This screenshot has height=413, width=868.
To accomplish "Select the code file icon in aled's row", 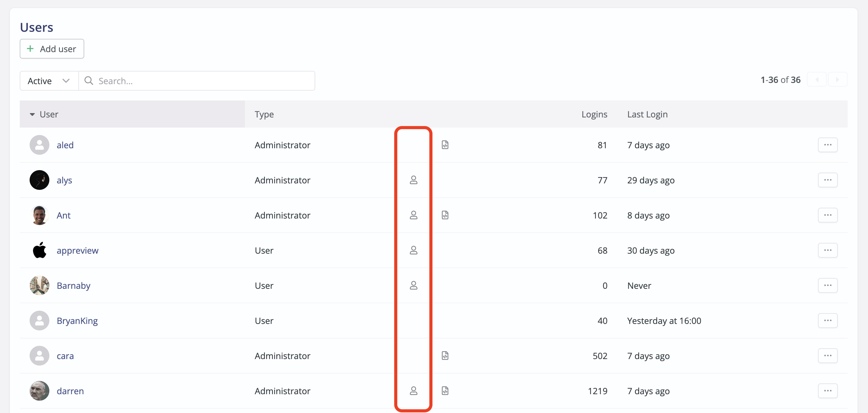I will pos(445,145).
